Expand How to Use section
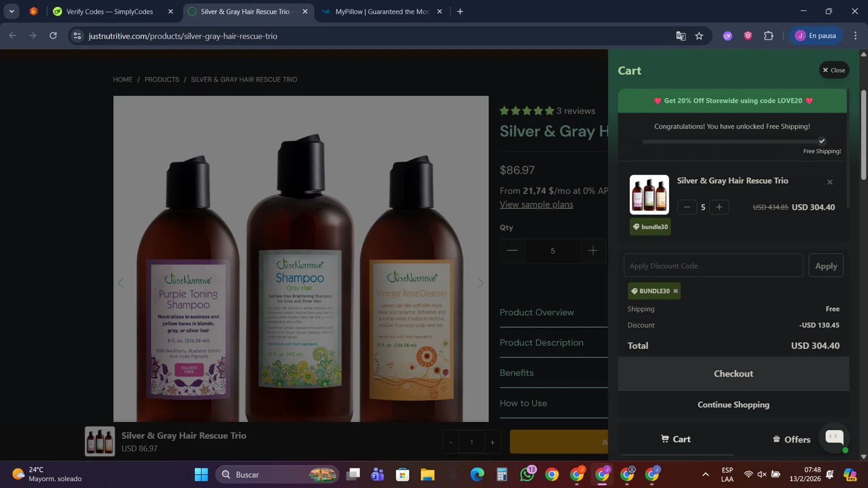868x488 pixels. (554, 403)
